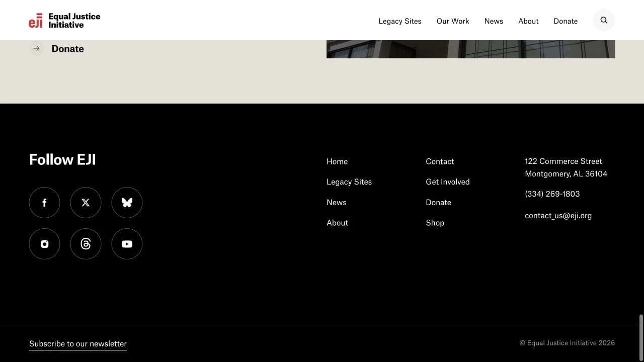Open EJI X (Twitter) profile icon

86,203
